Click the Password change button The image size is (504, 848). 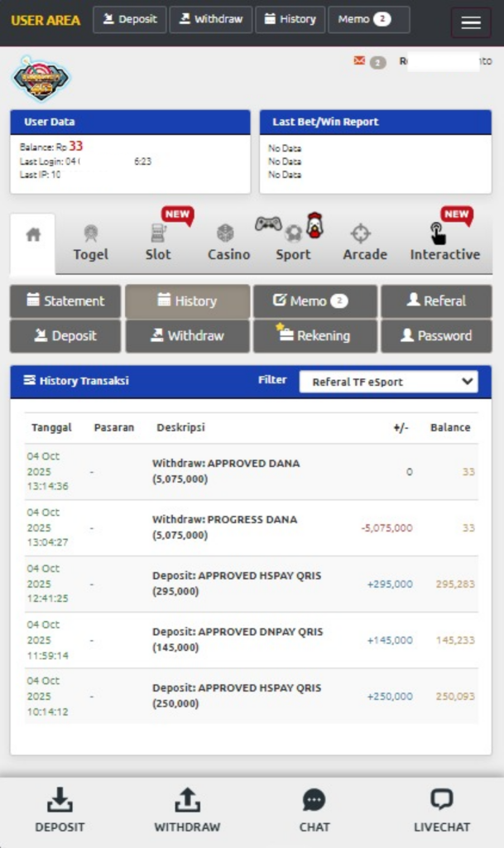(x=436, y=336)
